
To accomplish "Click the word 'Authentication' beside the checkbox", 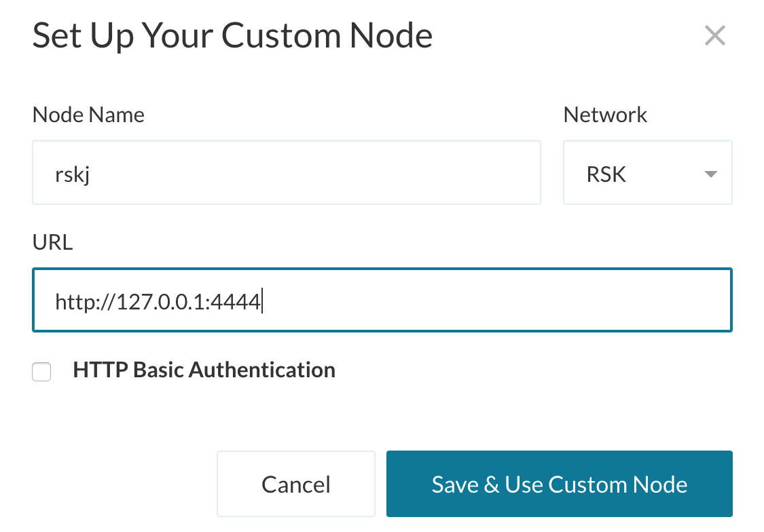I will click(x=261, y=370).
